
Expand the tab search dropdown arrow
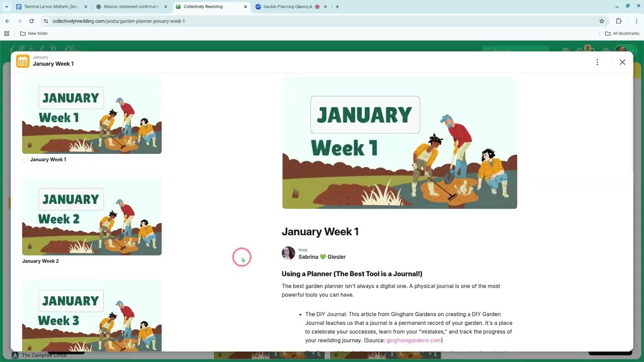pos(7,7)
